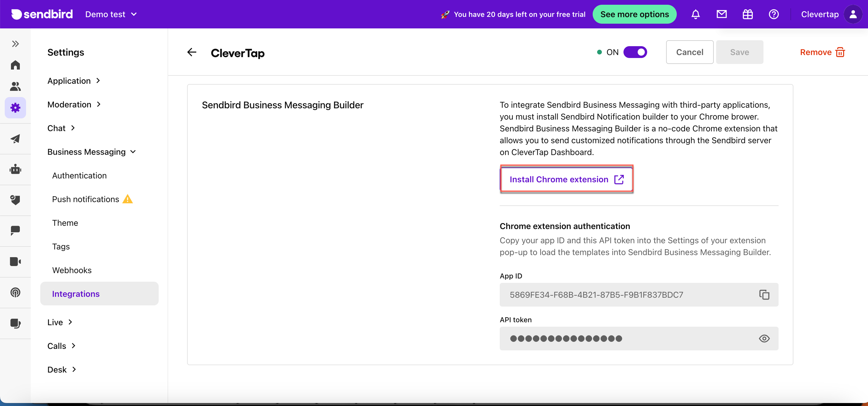Select the Settings gear icon

click(x=15, y=108)
